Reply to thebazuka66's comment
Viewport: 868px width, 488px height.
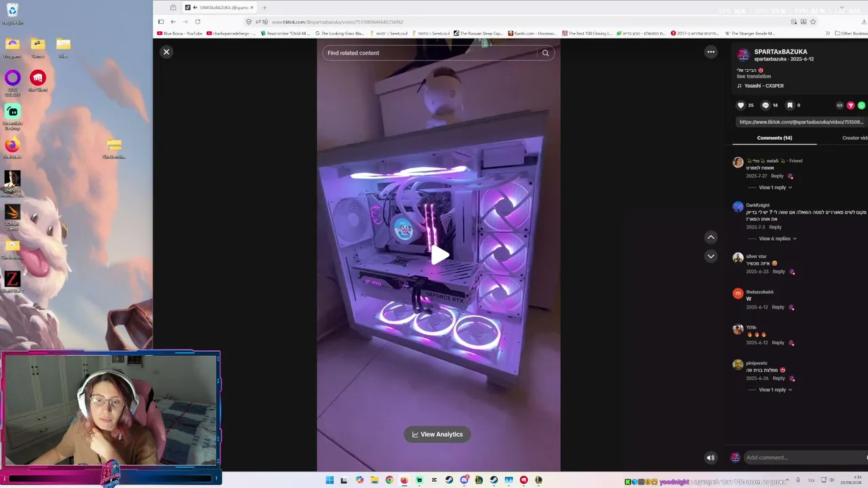click(x=778, y=307)
